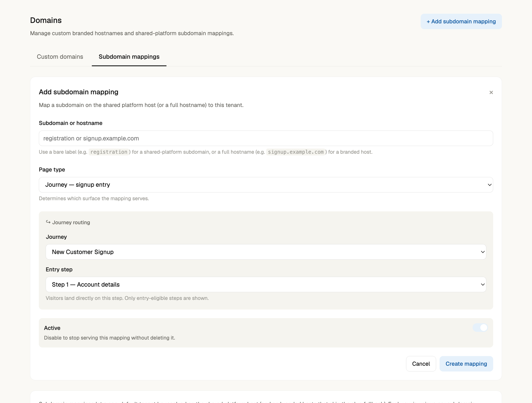Viewport: 532px width, 403px height.
Task: Select the Subdomain mappings tab
Action: click(129, 57)
